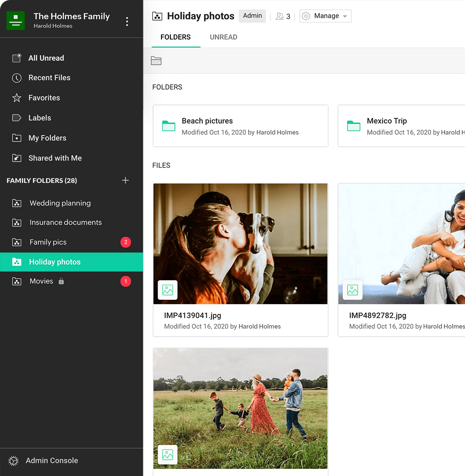
Task: Open Recent Files from the sidebar
Action: pos(49,78)
